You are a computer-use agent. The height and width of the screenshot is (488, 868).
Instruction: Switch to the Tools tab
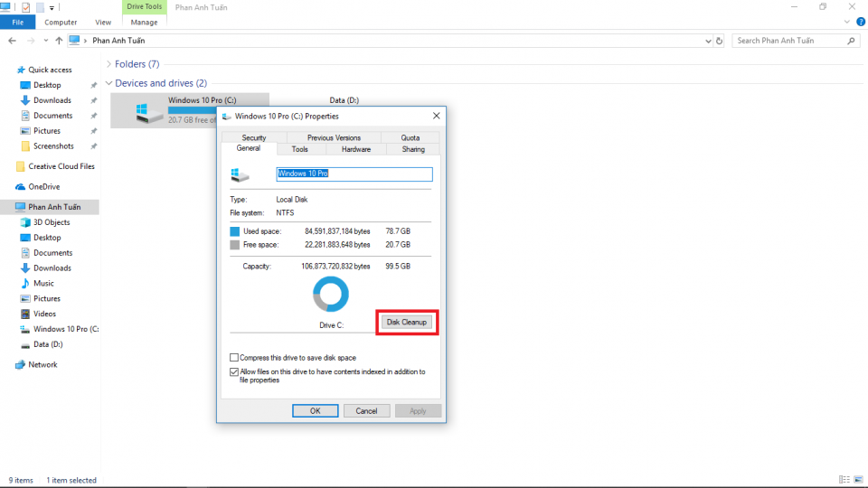click(x=299, y=149)
